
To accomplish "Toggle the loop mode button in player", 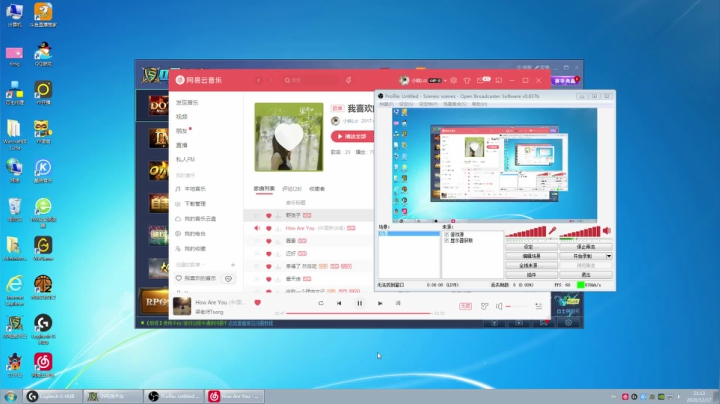I will click(321, 303).
